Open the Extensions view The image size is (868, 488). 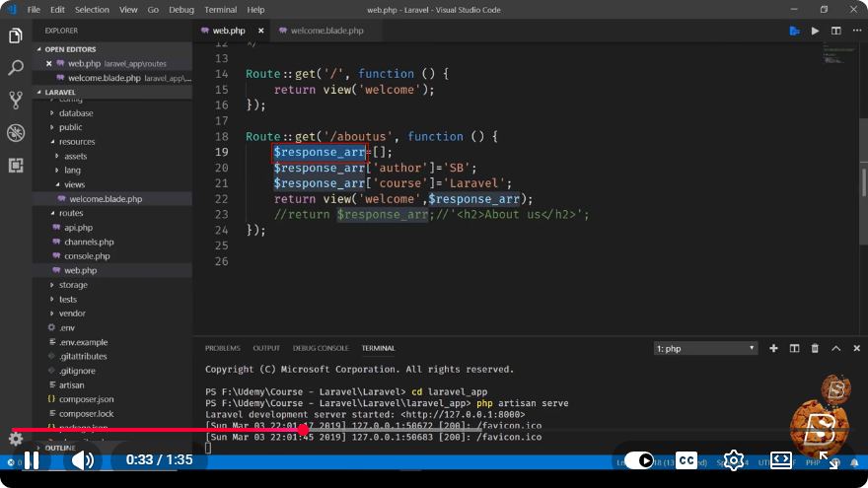16,165
